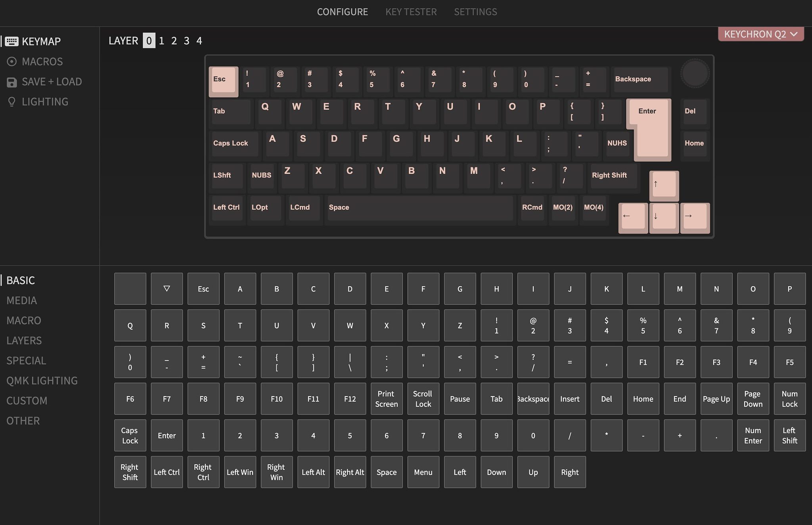Open the KEYMAP panel via keyboard icon
This screenshot has height=525, width=812.
pos(12,41)
